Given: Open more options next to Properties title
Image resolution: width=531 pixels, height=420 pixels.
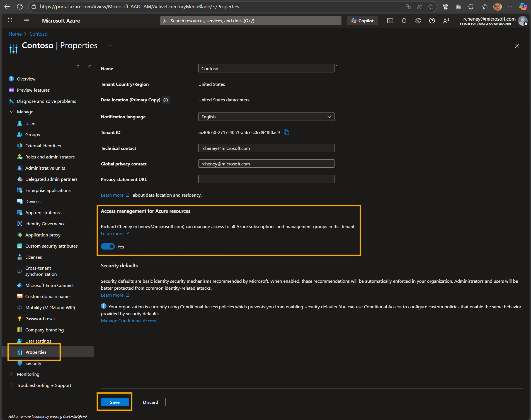Looking at the screenshot, I should [108, 46].
